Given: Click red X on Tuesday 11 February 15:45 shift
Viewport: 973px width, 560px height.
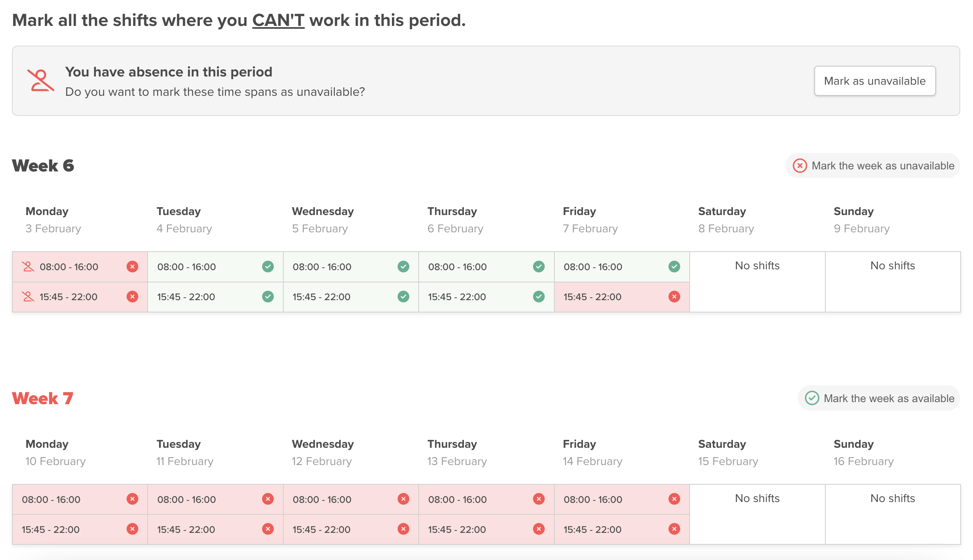Looking at the screenshot, I should [x=268, y=529].
